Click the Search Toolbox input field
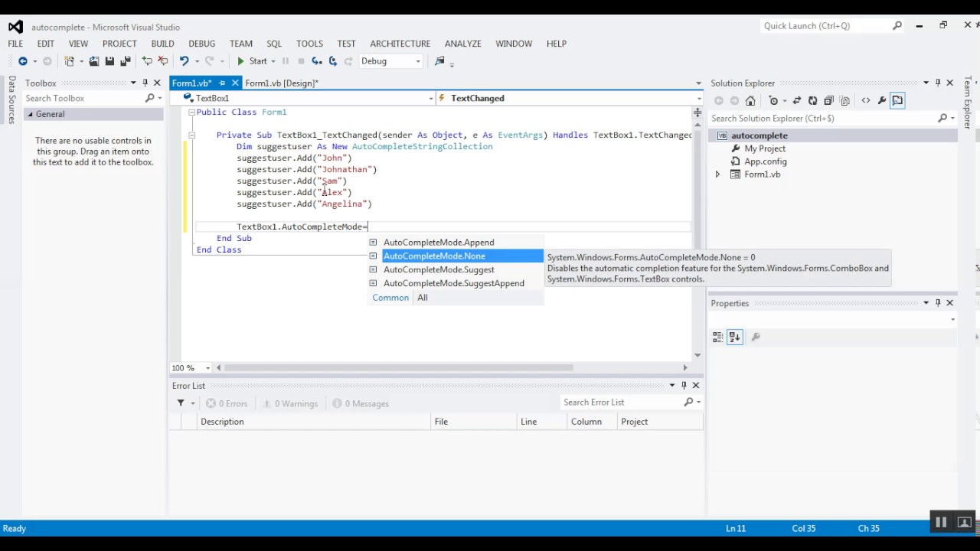Screen dimensions: 980x551 coord(83,98)
